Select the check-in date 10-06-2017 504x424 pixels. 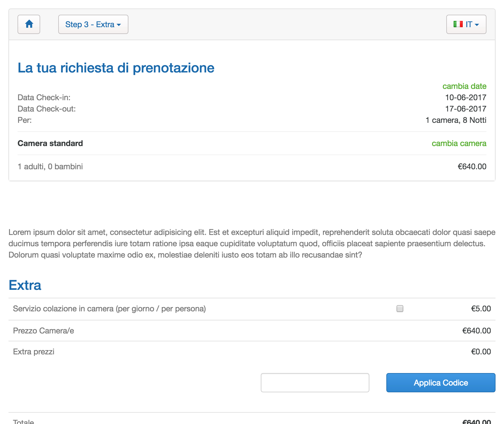tap(466, 97)
